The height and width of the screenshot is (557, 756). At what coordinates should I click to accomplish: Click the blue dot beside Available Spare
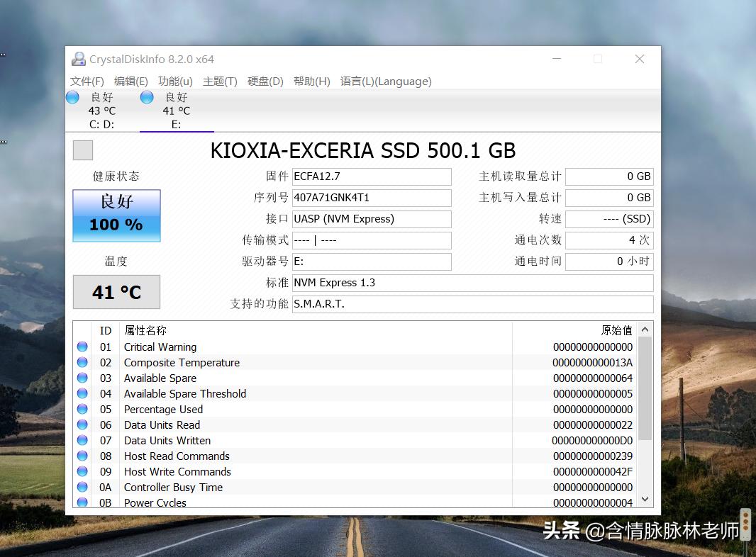click(x=83, y=378)
